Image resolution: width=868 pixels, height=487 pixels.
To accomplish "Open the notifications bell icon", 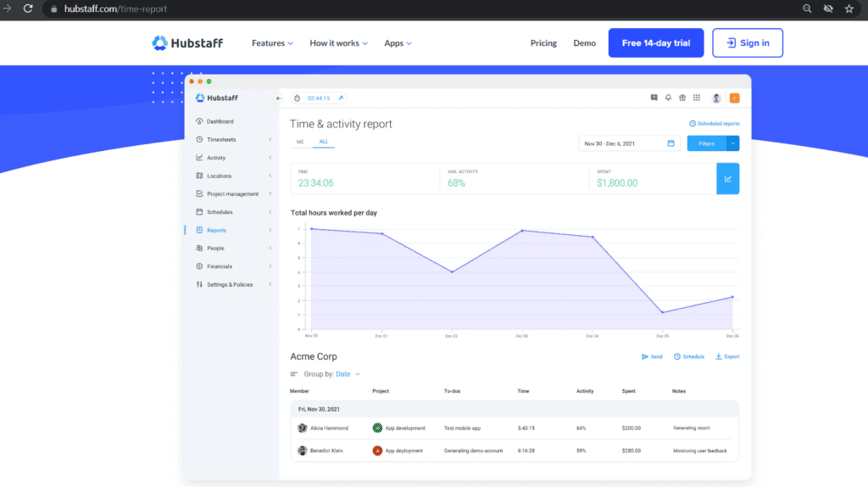I will (x=668, y=98).
